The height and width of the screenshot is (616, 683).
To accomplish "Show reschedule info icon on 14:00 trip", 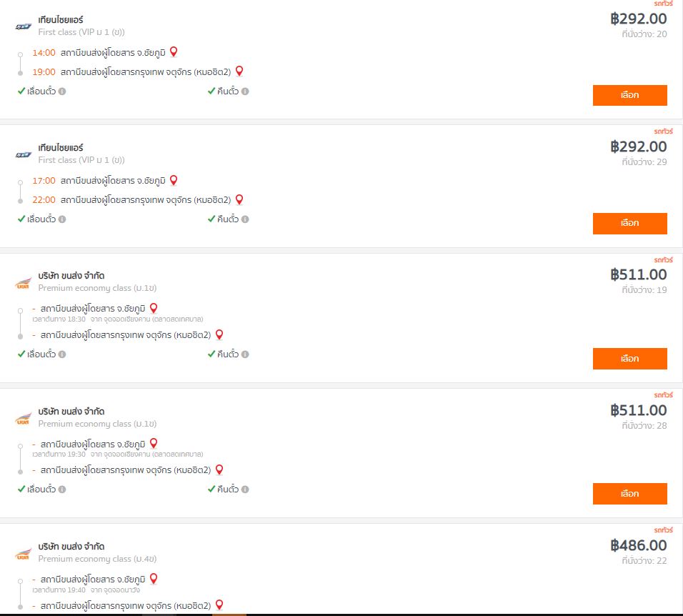I will click(x=62, y=91).
